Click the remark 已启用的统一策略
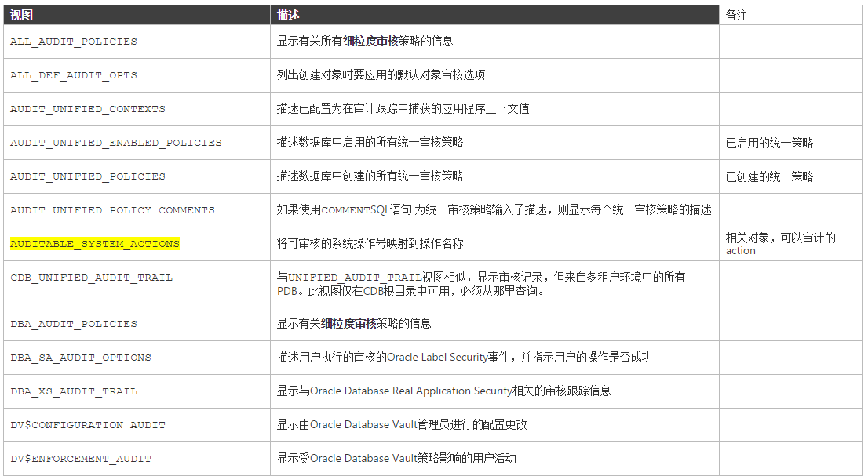The image size is (868, 476). coord(769,144)
